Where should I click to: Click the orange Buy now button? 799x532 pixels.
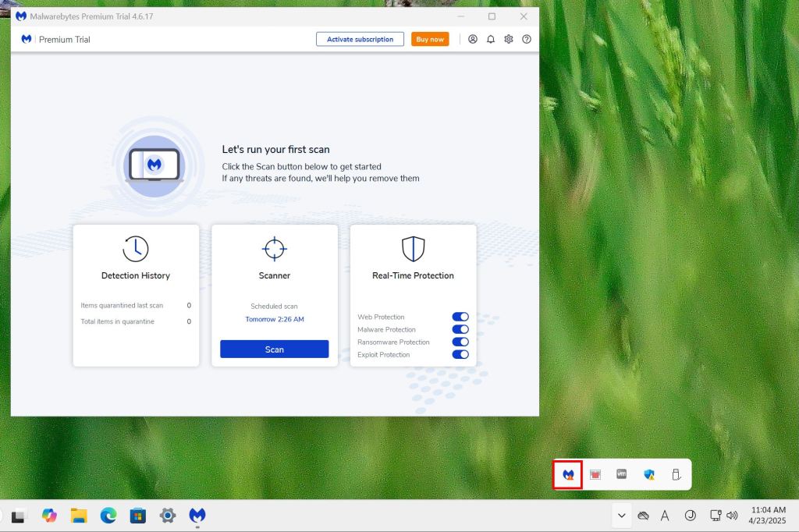(430, 39)
